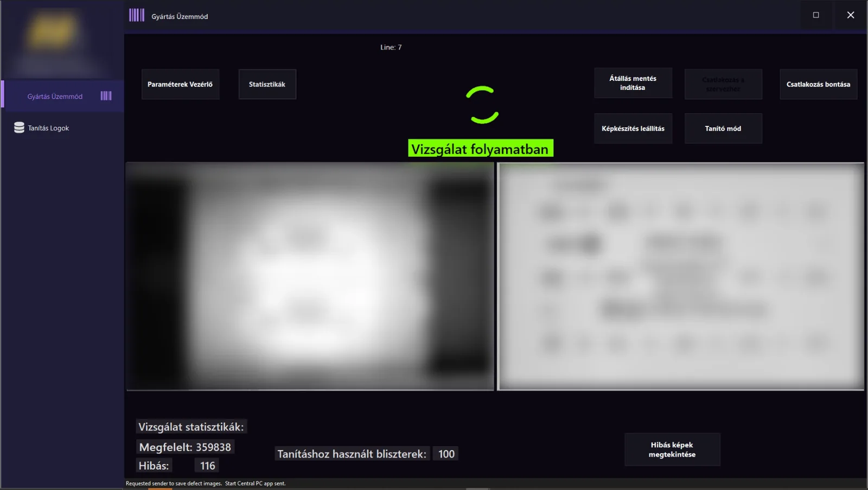Close the Gyártás Üzemmód window

[x=851, y=15]
